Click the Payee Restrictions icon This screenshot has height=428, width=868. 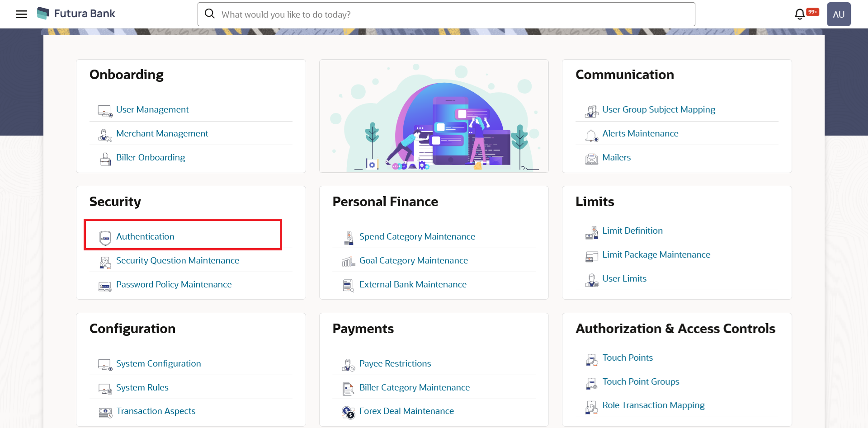[348, 365]
